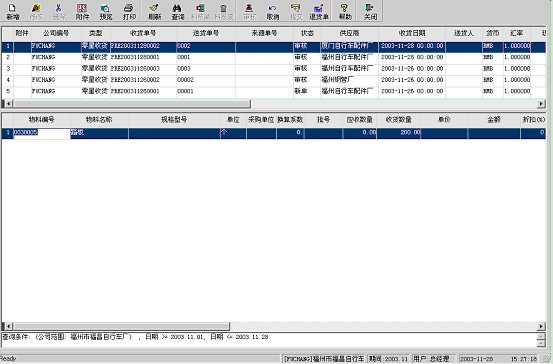This screenshot has width=553, height=364.
Task: Click the 供应商 column header
Action: (x=349, y=33)
